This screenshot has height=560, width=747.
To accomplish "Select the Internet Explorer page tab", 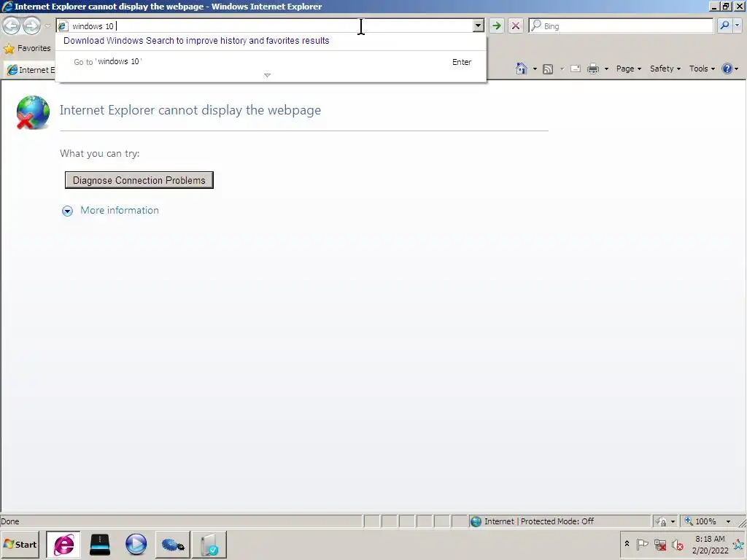I will [x=29, y=70].
